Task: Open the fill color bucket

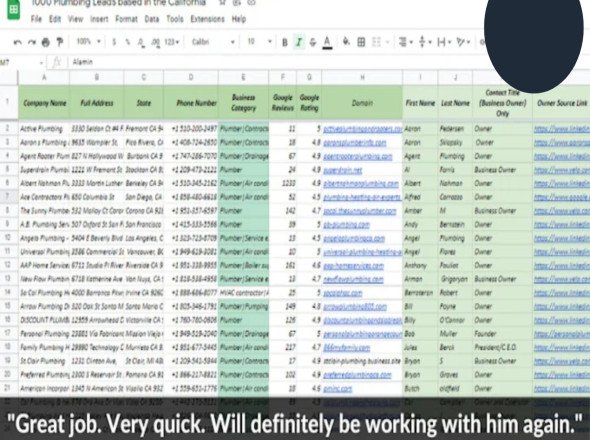Action: pyautogui.click(x=346, y=42)
